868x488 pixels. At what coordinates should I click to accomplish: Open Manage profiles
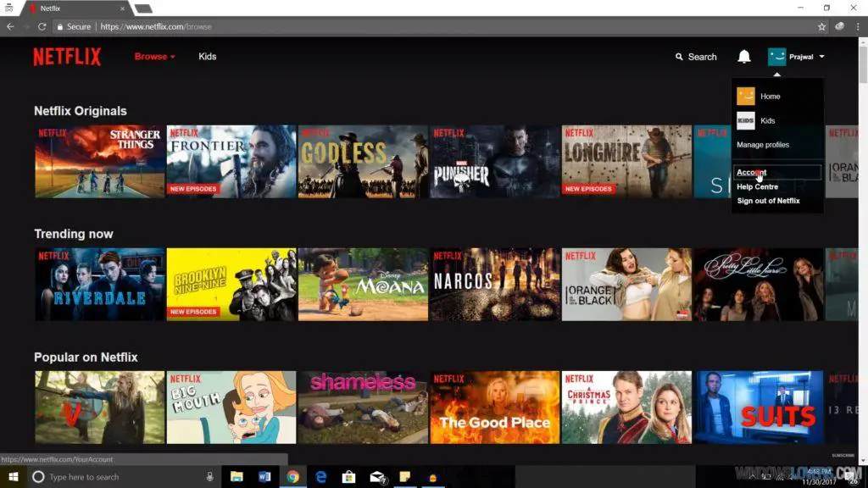[763, 145]
